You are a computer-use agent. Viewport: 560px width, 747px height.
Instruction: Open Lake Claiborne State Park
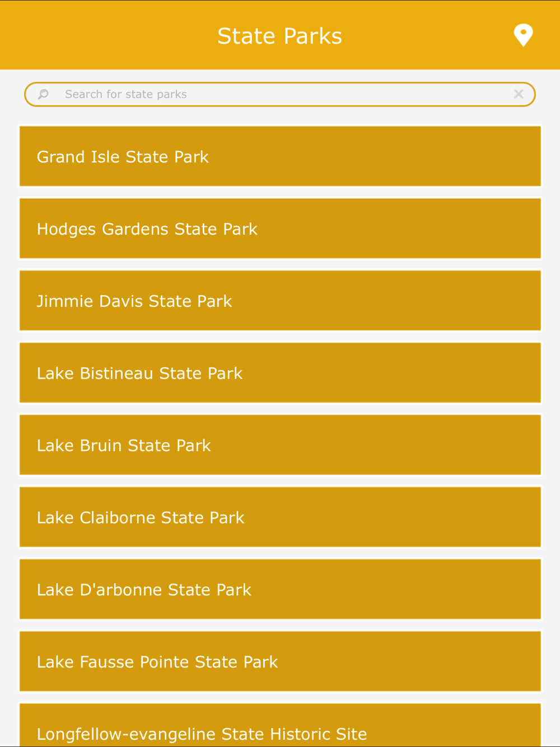pos(280,517)
